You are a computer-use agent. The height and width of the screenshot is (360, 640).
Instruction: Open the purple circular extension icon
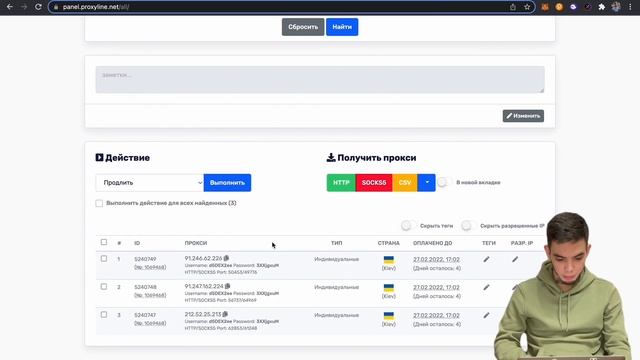573,7
